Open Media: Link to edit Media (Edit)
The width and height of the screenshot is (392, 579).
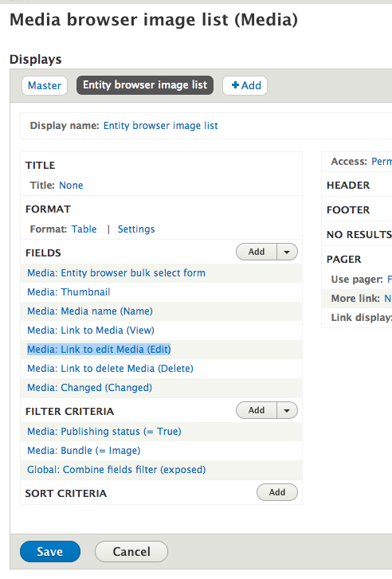tap(99, 350)
